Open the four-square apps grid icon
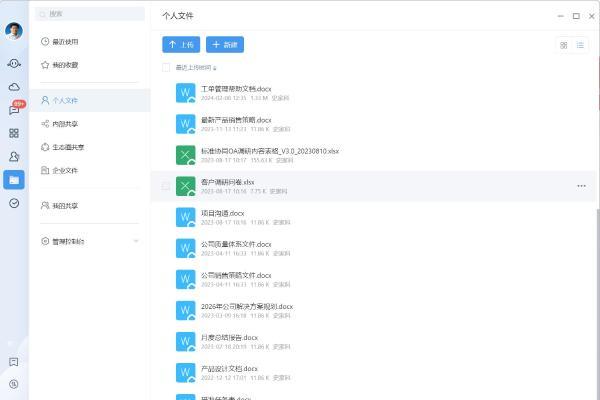This screenshot has height=400, width=600. pos(14,133)
